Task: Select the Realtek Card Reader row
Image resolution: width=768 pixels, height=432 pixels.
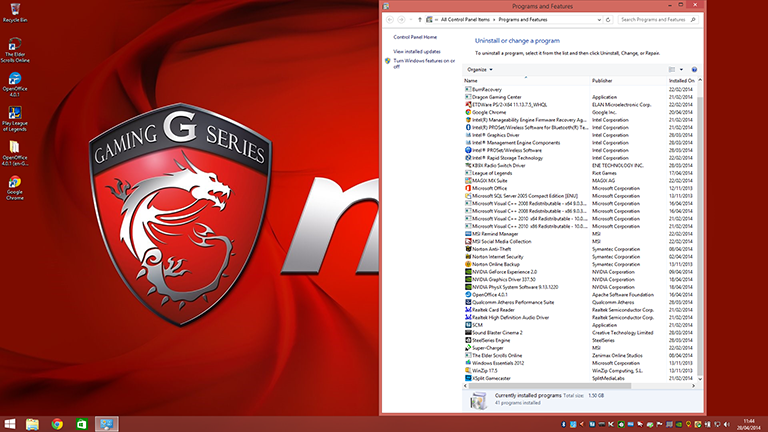Action: click(x=579, y=310)
